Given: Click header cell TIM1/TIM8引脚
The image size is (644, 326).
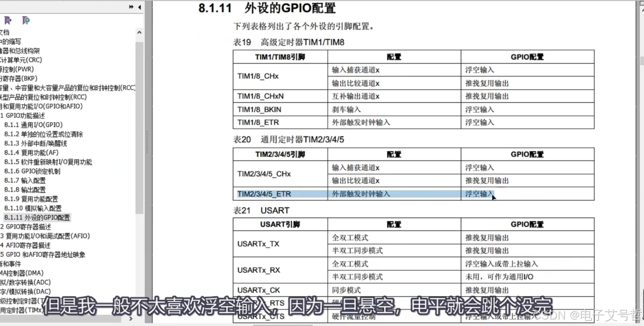Looking at the screenshot, I should [x=280, y=57].
